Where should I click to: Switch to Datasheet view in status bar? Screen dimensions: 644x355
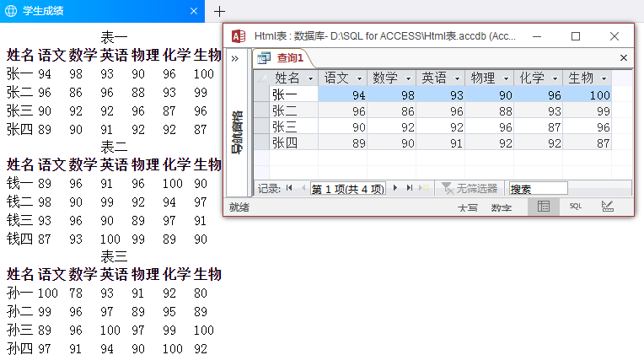544,207
